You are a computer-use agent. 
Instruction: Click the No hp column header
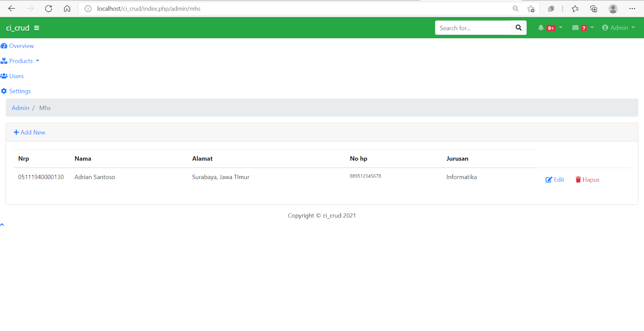click(x=359, y=159)
